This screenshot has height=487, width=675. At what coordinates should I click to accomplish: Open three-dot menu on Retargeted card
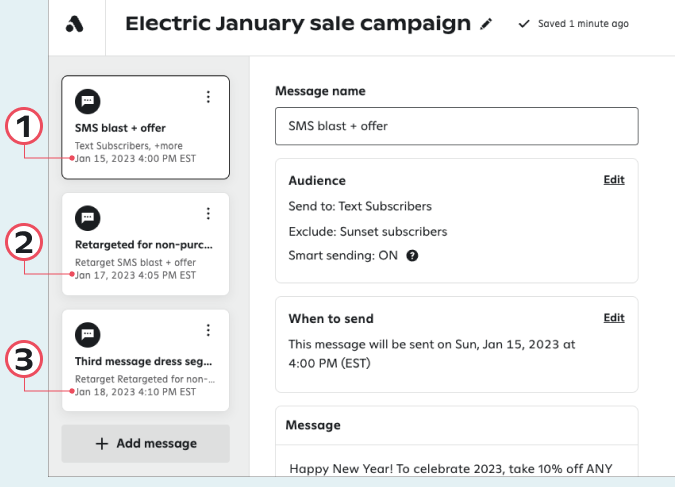click(x=208, y=214)
